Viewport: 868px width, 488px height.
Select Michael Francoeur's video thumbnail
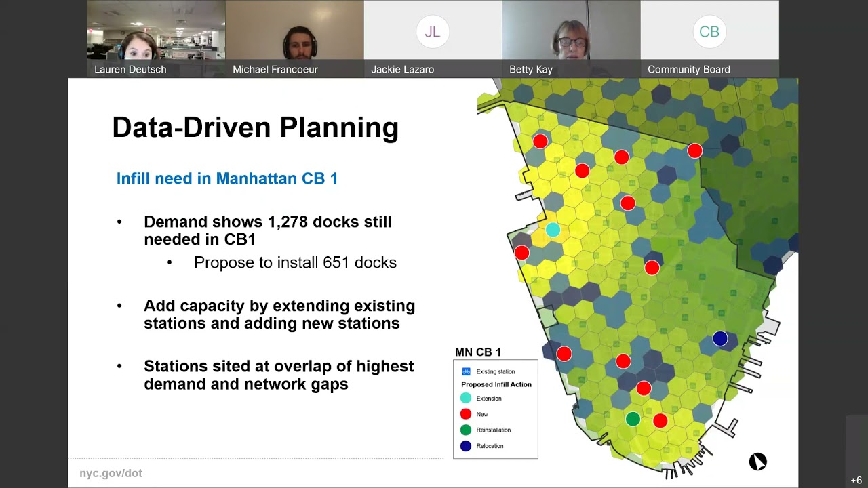[x=294, y=39]
